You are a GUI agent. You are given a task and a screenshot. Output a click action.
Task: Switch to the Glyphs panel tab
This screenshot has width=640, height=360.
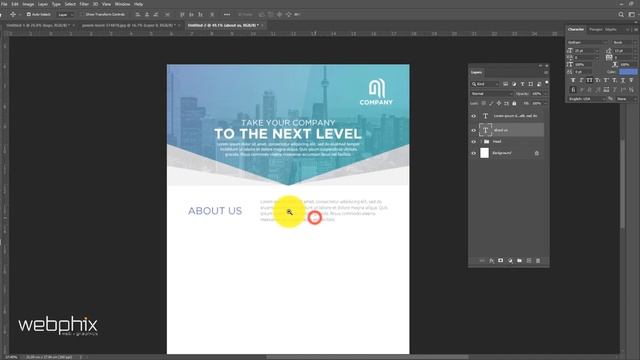tap(611, 29)
